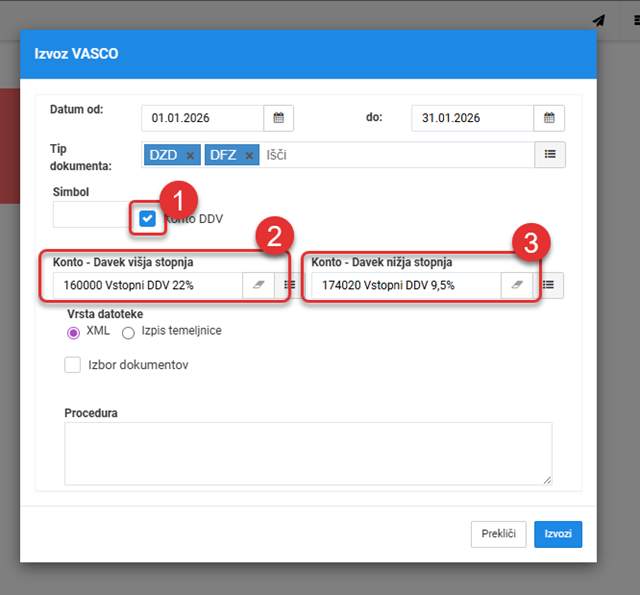
Task: Open list for Konto Davek višja stopnja
Action: (x=289, y=285)
